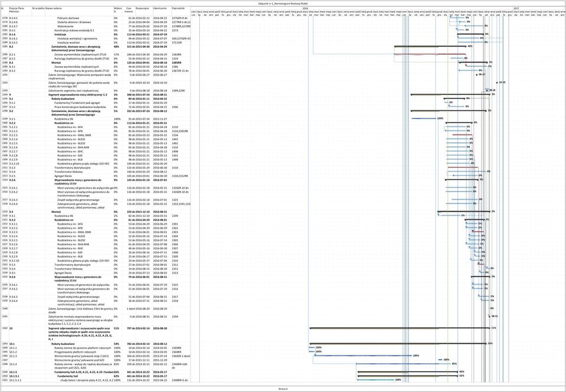Click the 48% completion cell
This screenshot has width=566, height=392.
pos(116,47)
